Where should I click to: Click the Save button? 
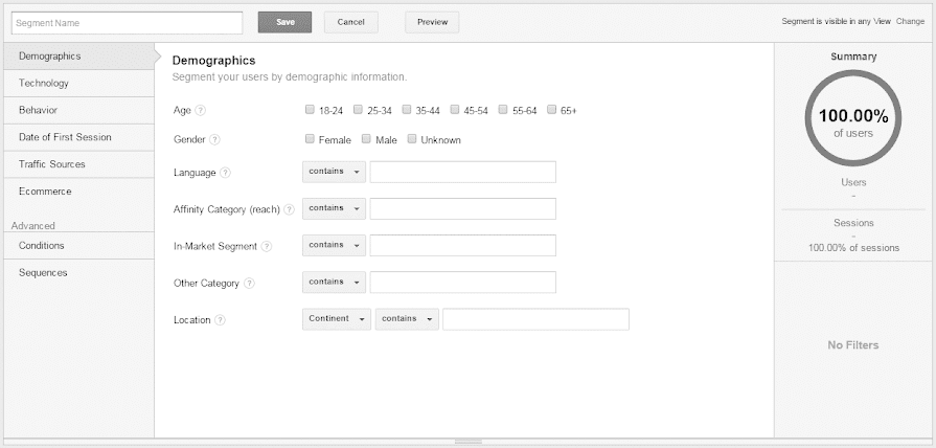point(285,22)
